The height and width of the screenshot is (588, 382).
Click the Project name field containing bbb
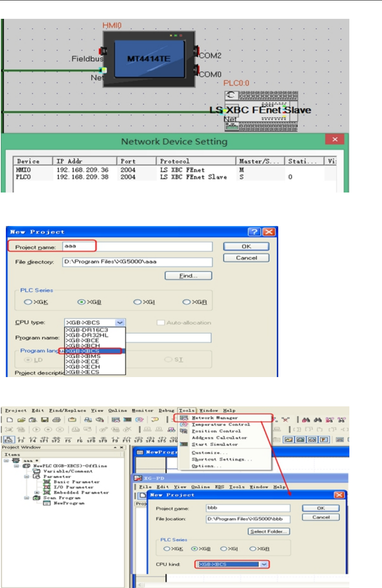click(x=248, y=508)
